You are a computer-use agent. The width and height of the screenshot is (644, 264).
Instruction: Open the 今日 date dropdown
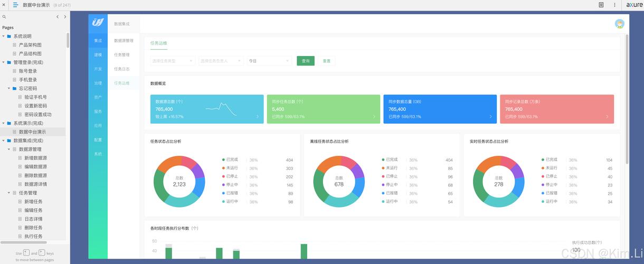[269, 61]
